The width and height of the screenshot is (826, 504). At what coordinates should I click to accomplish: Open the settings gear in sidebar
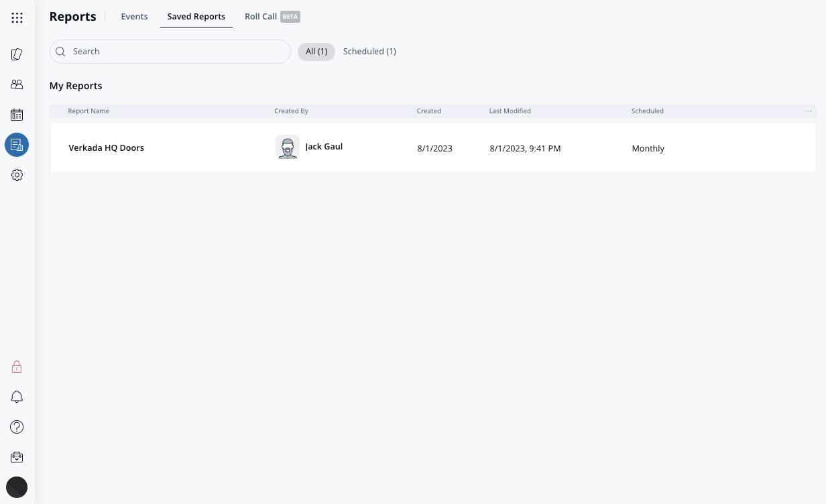pos(17,175)
